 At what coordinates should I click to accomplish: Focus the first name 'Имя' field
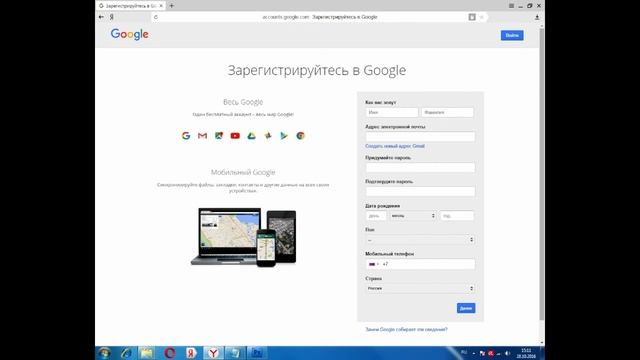click(x=392, y=112)
